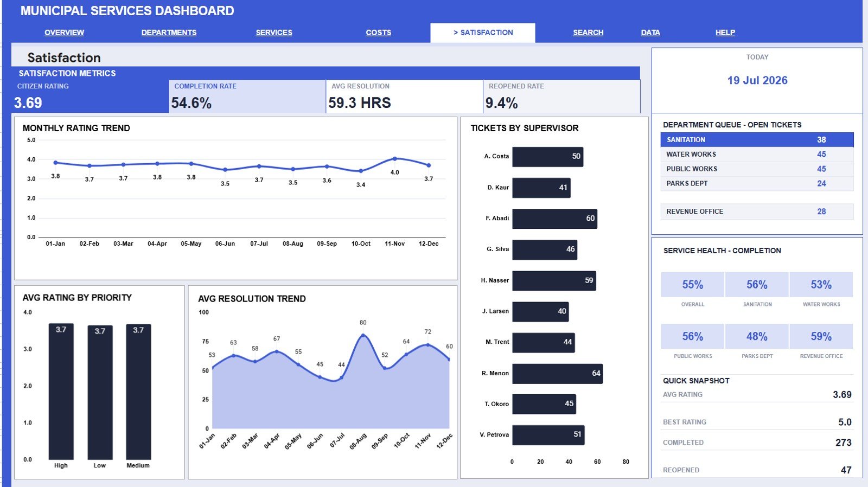Select the SANITATION queue row
The image size is (868, 487).
tap(757, 140)
